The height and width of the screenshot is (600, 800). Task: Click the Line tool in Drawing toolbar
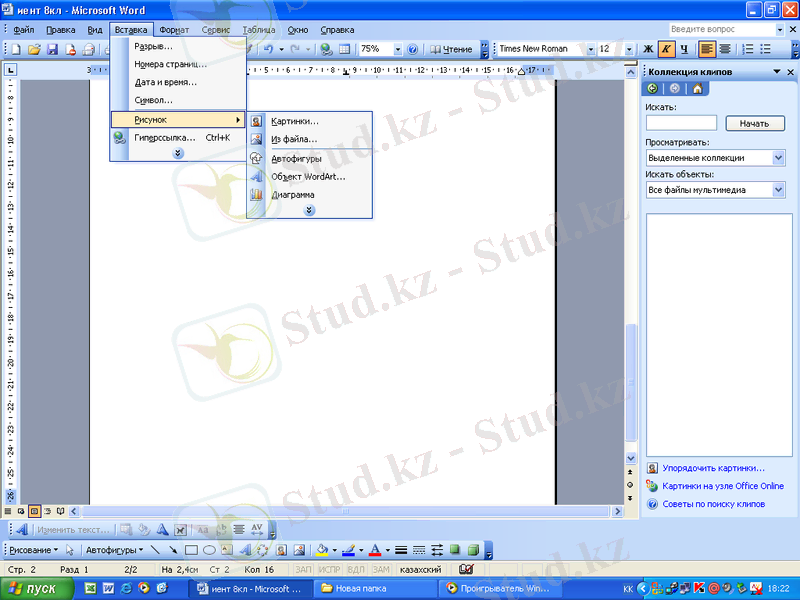(x=155, y=550)
